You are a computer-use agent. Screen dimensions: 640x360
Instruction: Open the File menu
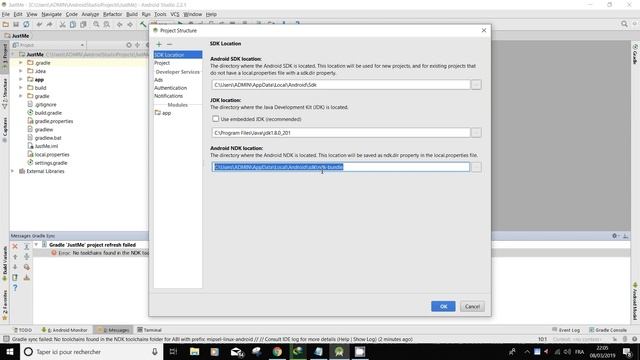(6, 14)
